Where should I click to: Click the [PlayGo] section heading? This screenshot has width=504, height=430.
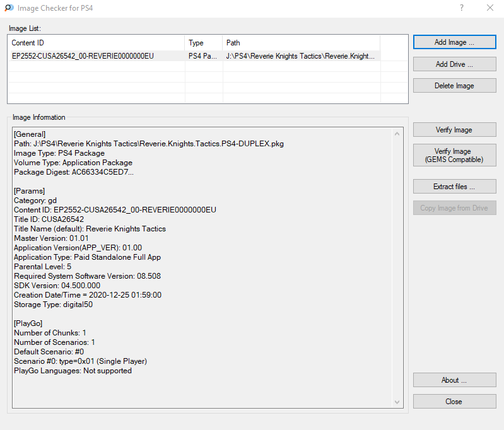(x=28, y=323)
